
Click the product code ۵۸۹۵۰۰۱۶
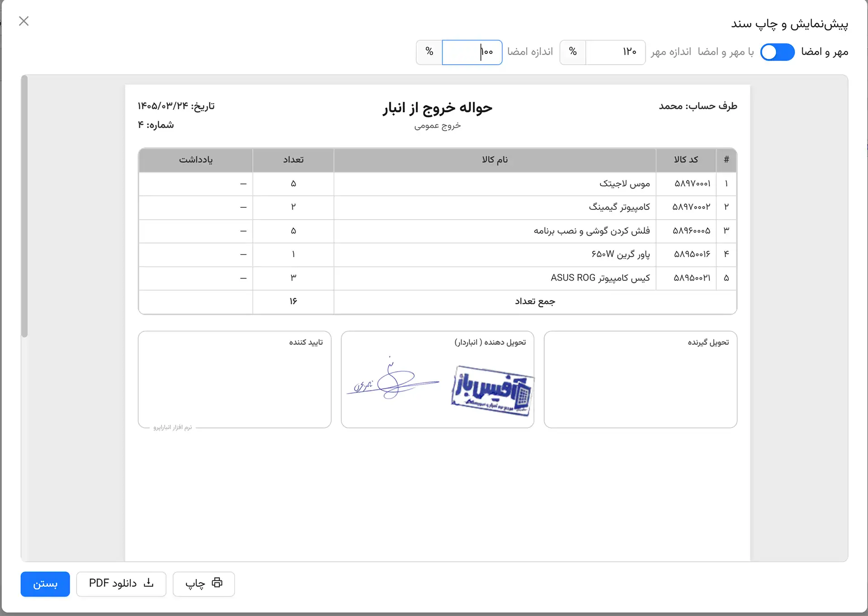click(x=692, y=254)
